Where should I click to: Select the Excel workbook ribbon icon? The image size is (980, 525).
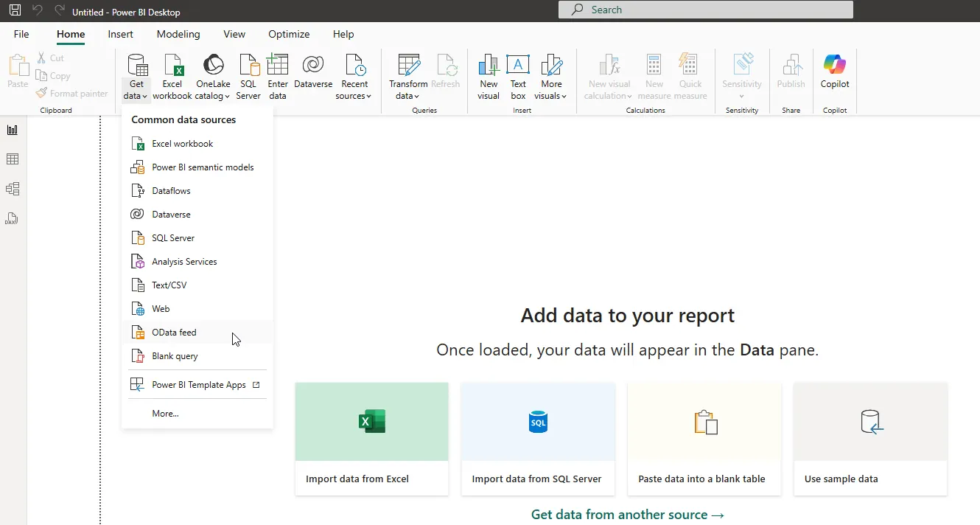click(x=172, y=74)
